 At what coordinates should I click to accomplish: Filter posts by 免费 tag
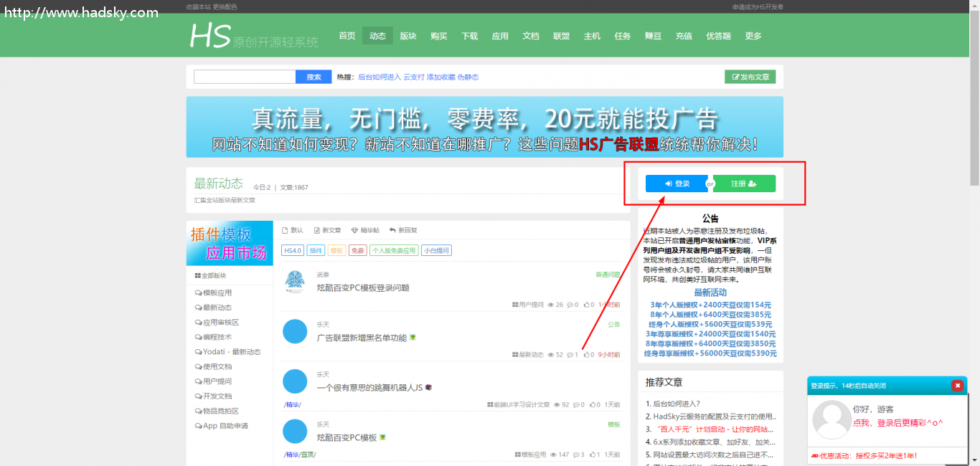point(357,250)
